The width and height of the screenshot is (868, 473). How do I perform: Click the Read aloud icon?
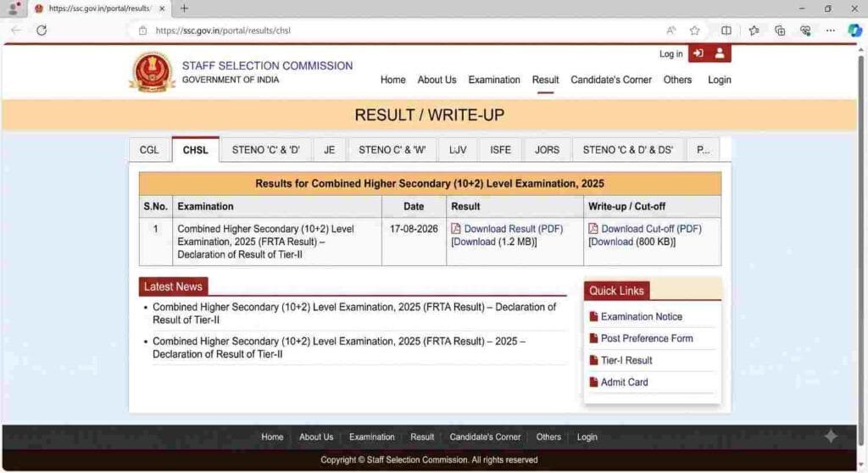click(671, 31)
